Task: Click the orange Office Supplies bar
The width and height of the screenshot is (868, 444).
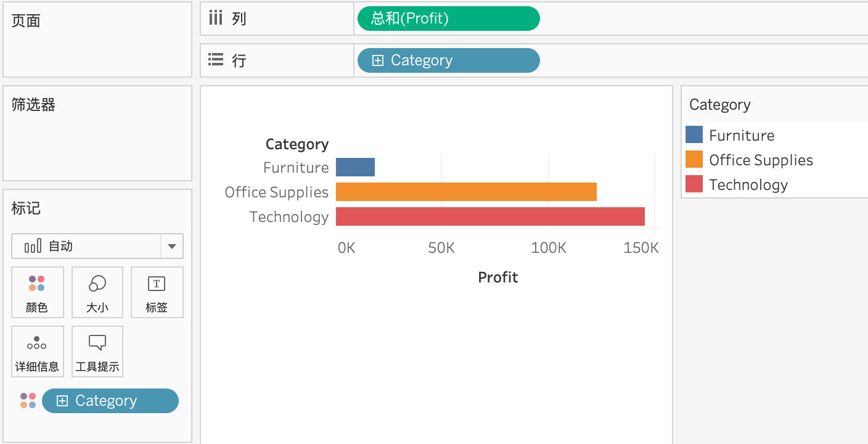Action: click(x=466, y=192)
